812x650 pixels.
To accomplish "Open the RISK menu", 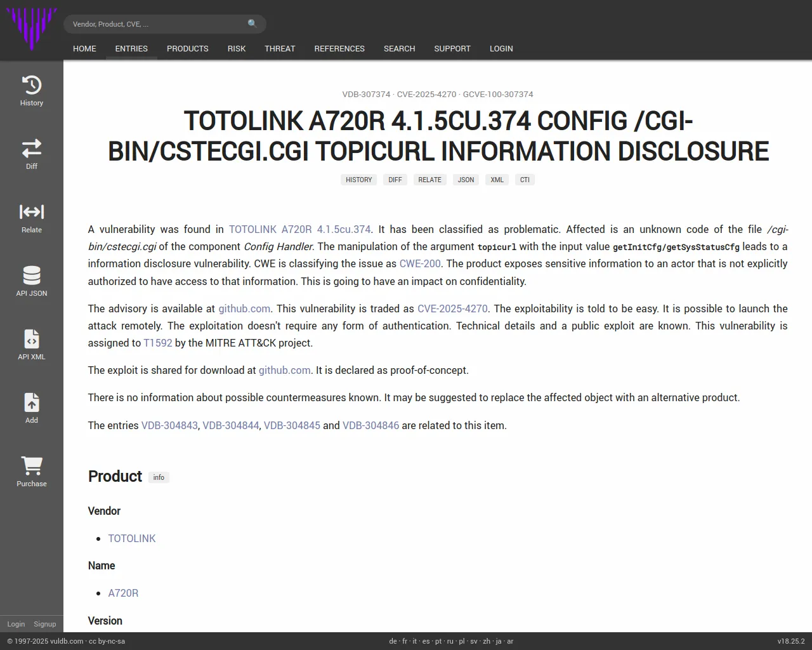I will (237, 49).
